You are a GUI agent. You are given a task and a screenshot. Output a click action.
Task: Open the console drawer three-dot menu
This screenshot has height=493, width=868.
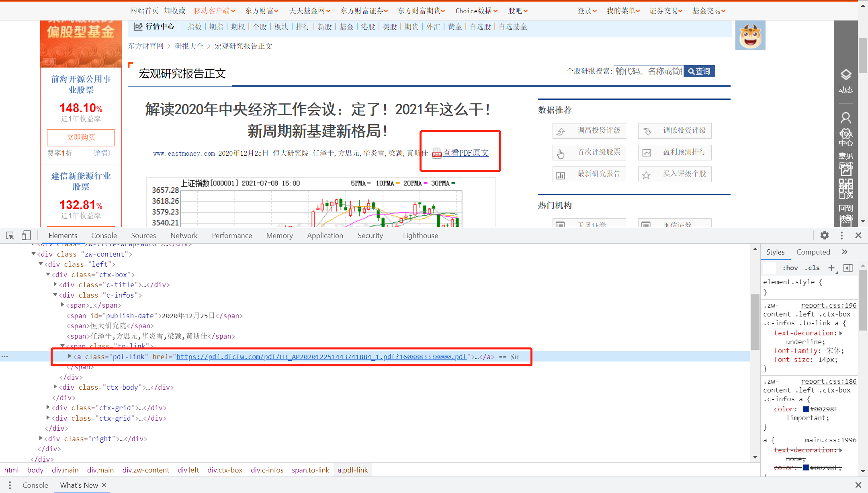[10, 485]
